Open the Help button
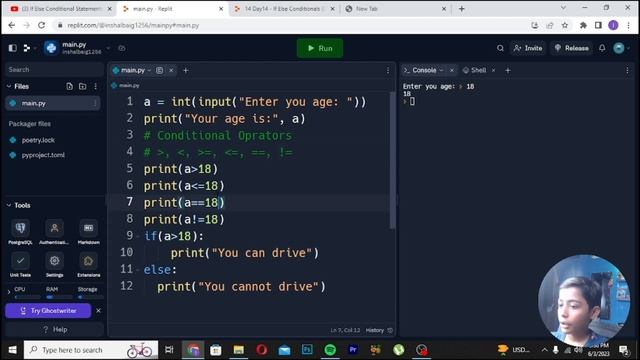 (55, 329)
